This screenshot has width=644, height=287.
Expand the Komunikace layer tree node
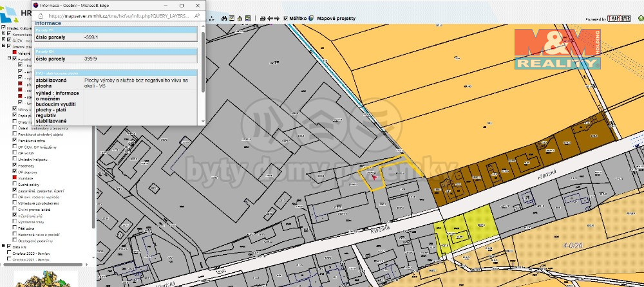[x=3, y=33]
